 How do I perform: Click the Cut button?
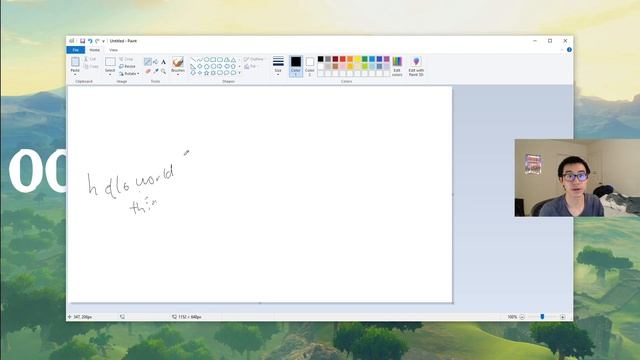click(91, 59)
